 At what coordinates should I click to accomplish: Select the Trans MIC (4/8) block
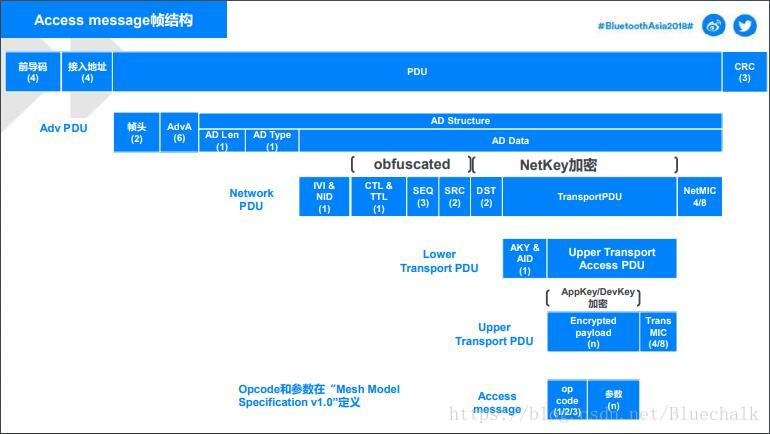click(658, 332)
